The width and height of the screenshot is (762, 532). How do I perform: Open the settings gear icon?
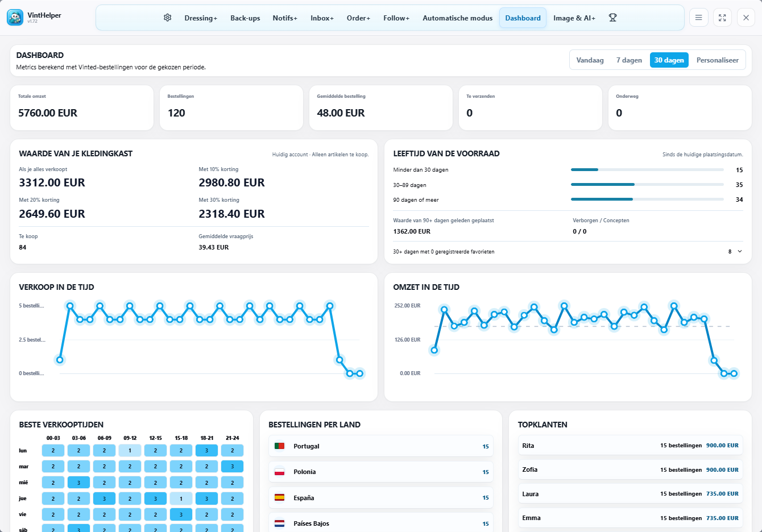tap(167, 18)
